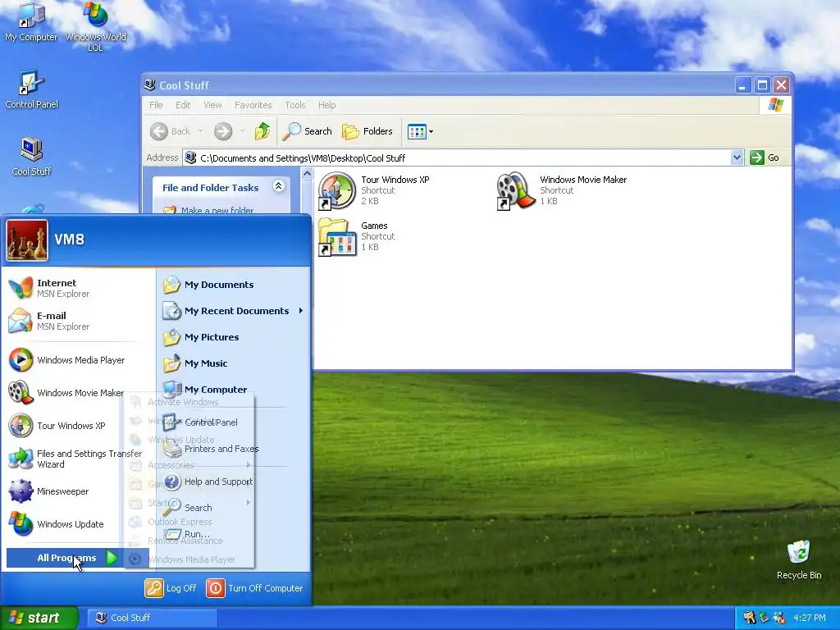
Task: Select Tour Windows XP shortcut in Cool Stuff
Action: [375, 190]
